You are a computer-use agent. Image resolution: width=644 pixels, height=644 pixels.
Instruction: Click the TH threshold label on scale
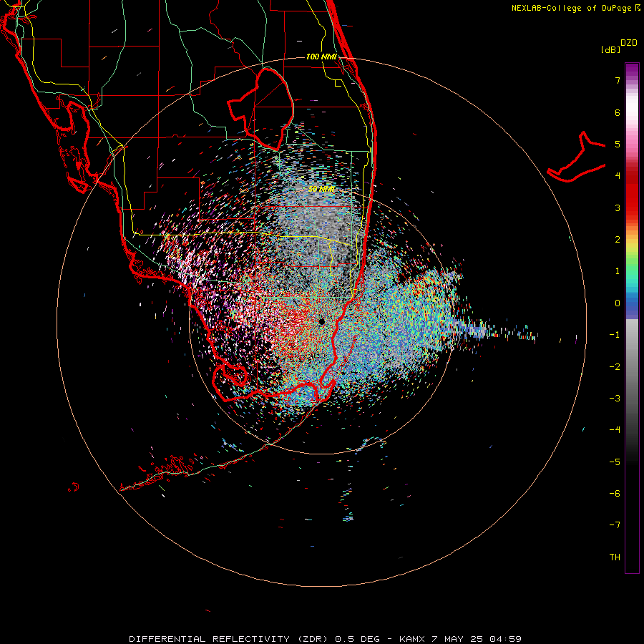tap(615, 557)
